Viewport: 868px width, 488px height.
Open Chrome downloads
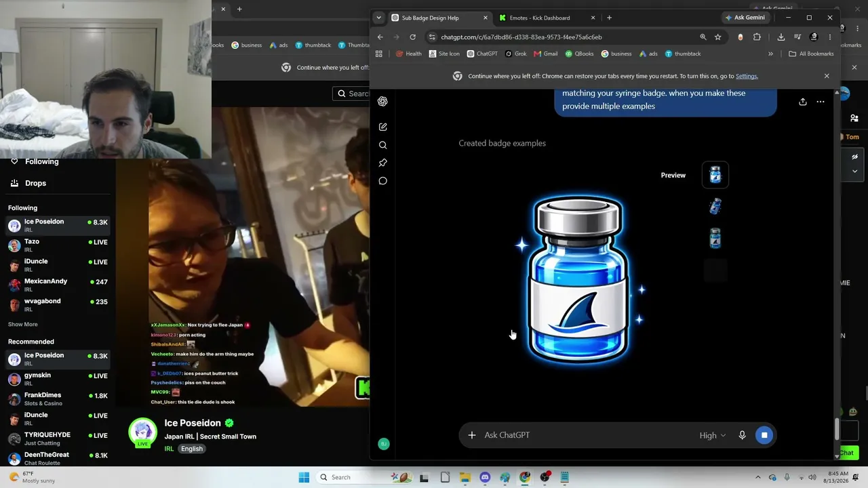(781, 37)
